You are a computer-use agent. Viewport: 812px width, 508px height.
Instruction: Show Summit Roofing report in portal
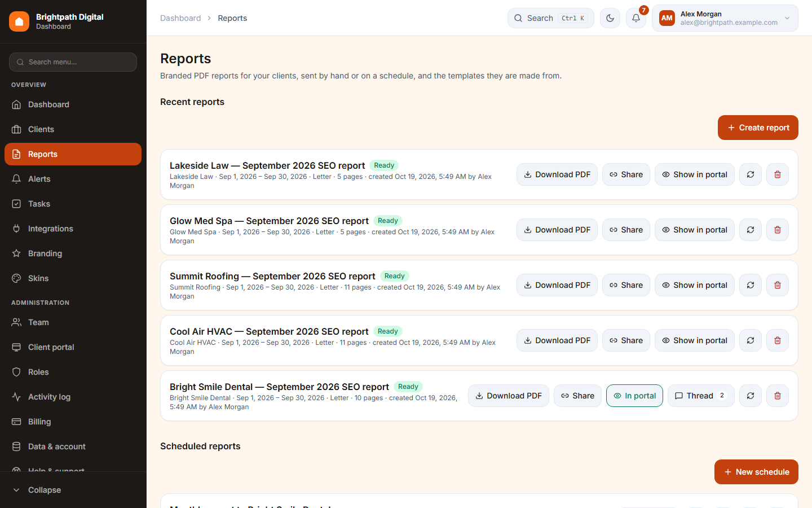pyautogui.click(x=695, y=285)
